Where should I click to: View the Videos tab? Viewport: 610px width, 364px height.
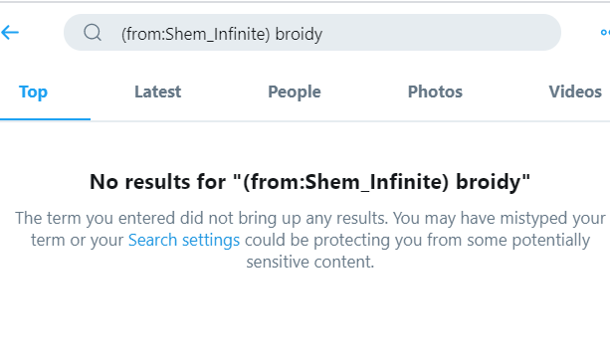pyautogui.click(x=575, y=91)
